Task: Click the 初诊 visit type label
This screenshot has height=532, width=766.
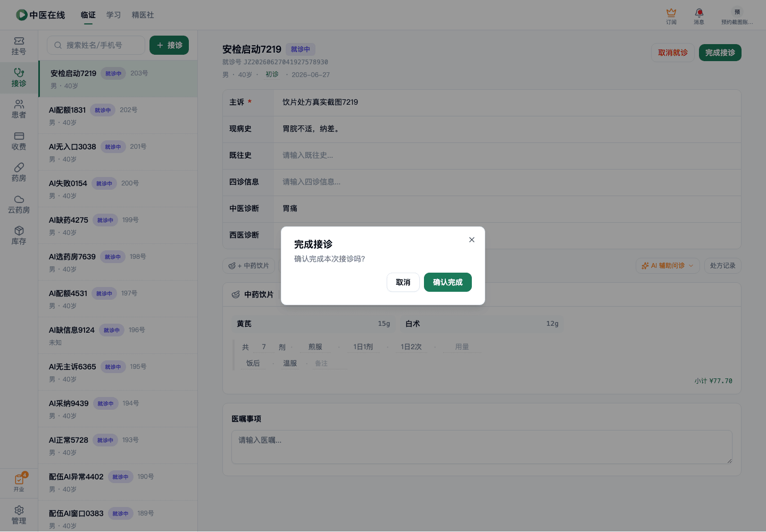Action: point(272,74)
